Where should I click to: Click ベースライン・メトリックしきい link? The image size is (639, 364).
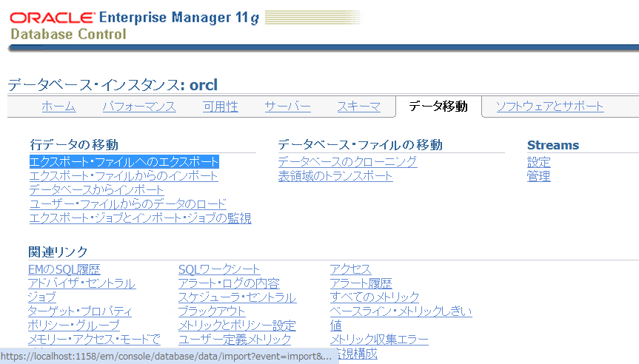(x=401, y=311)
